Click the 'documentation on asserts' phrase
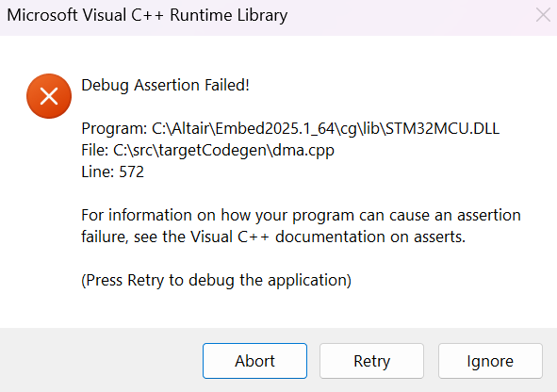 click(x=370, y=237)
